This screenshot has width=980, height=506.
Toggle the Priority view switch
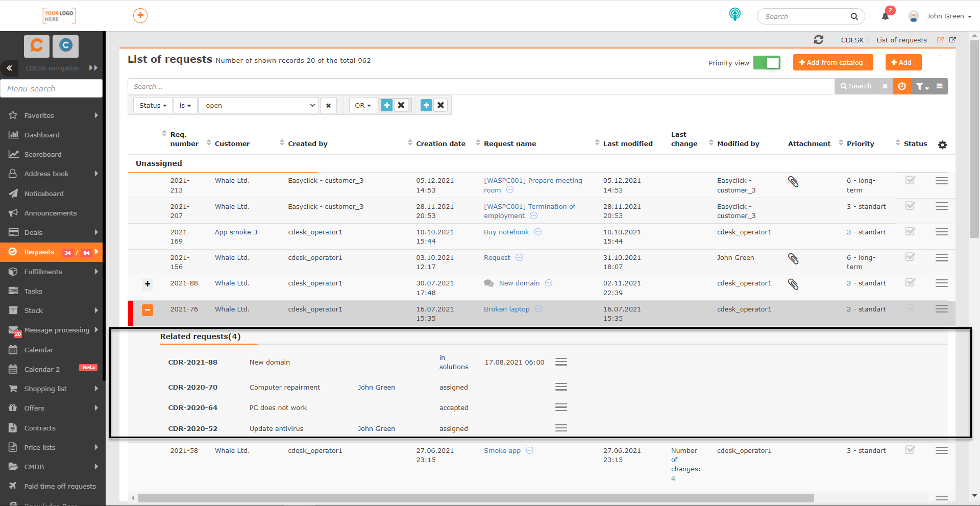click(767, 63)
